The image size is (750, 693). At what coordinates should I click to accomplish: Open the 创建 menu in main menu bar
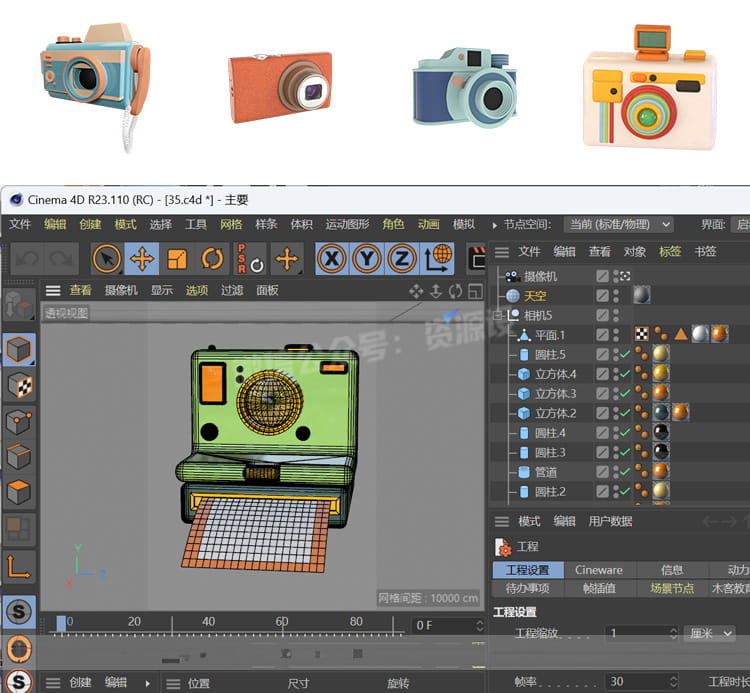90,224
